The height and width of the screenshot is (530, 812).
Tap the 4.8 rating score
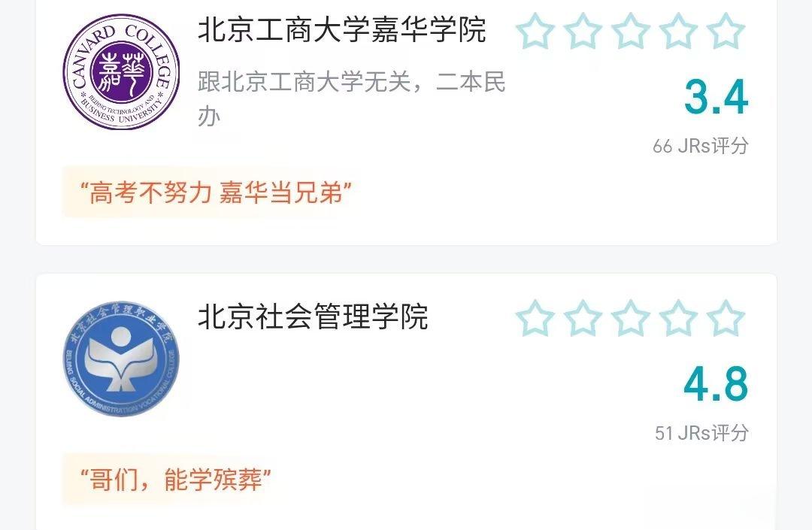pyautogui.click(x=717, y=384)
